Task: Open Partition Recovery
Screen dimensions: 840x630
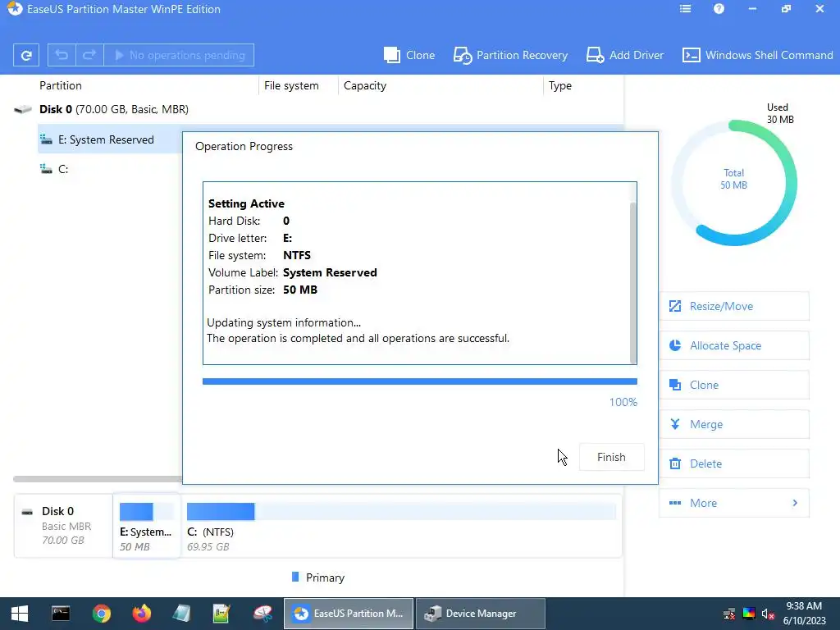Action: (510, 55)
